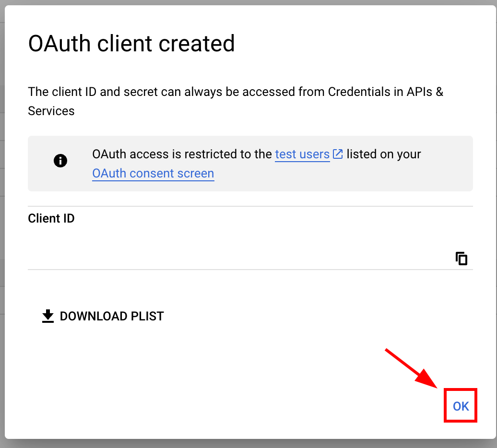
Task: Click the highlighted OK button in red box
Action: pyautogui.click(x=460, y=405)
